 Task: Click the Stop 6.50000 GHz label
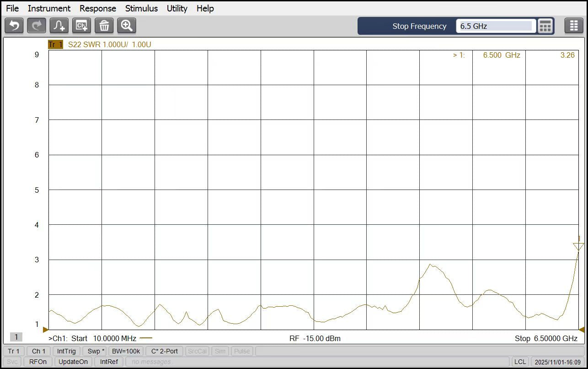(x=546, y=338)
